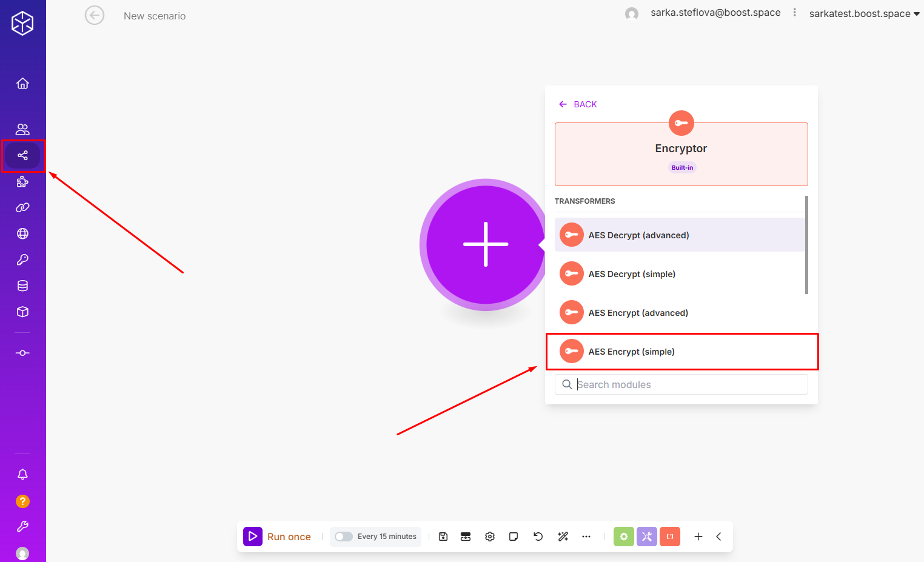Open Data stores database icon in sidebar

point(22,286)
